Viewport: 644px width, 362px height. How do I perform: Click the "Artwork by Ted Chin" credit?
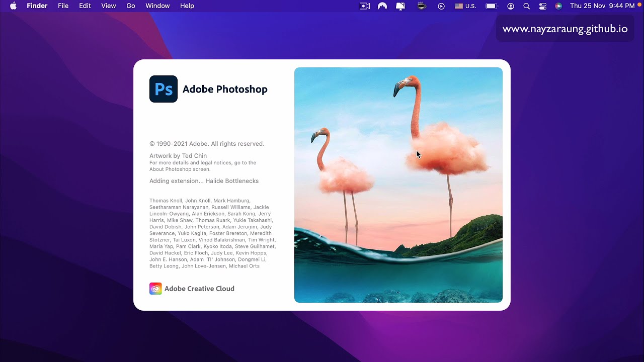[178, 156]
